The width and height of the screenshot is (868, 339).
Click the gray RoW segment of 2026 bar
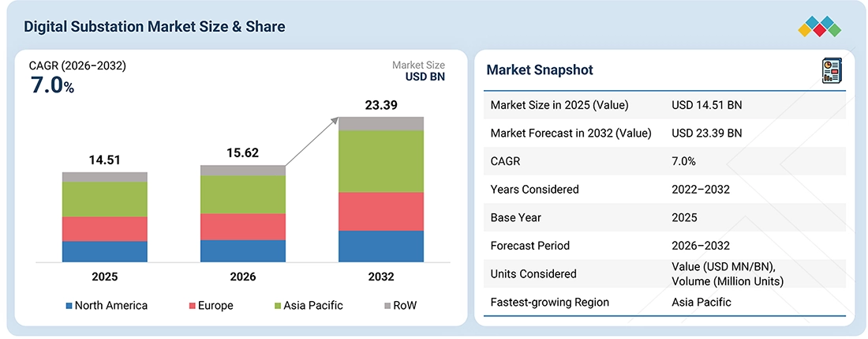point(243,170)
